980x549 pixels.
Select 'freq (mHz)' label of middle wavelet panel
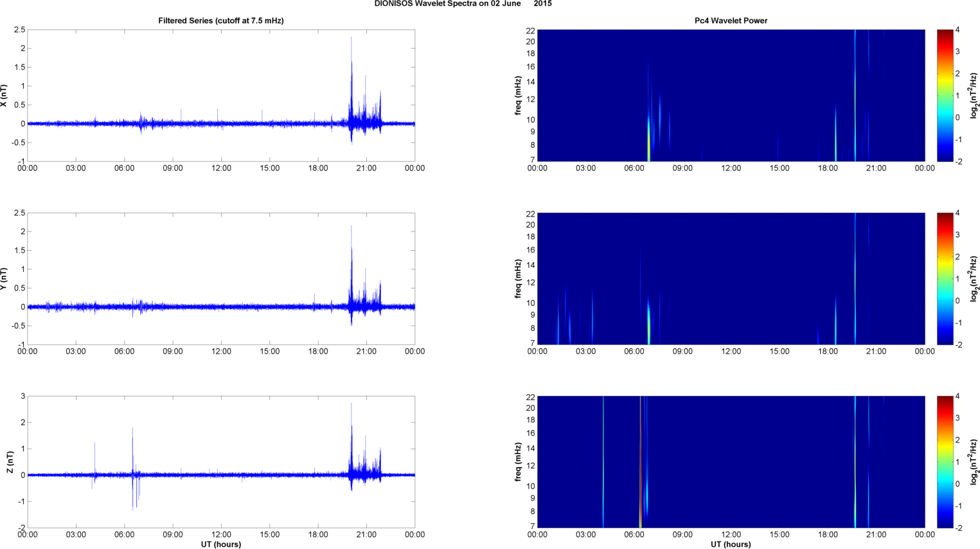point(518,279)
